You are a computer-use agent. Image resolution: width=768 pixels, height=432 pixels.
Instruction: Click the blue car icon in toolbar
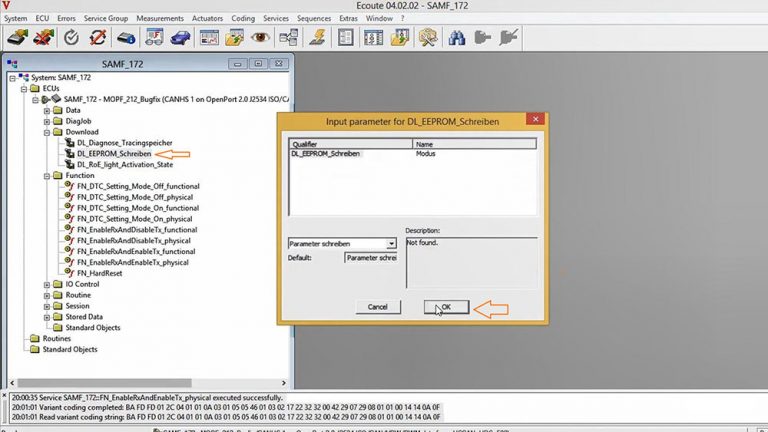tap(181, 38)
